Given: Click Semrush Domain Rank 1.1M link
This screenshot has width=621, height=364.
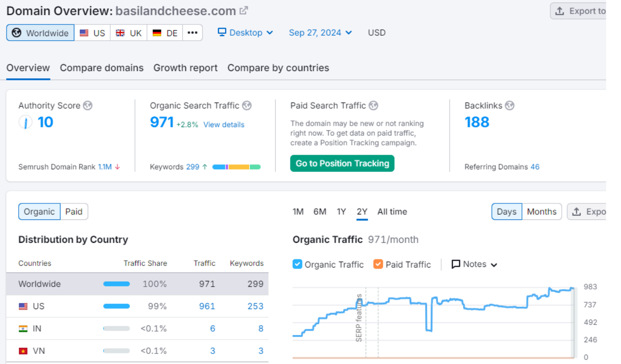Looking at the screenshot, I should pyautogui.click(x=105, y=167).
